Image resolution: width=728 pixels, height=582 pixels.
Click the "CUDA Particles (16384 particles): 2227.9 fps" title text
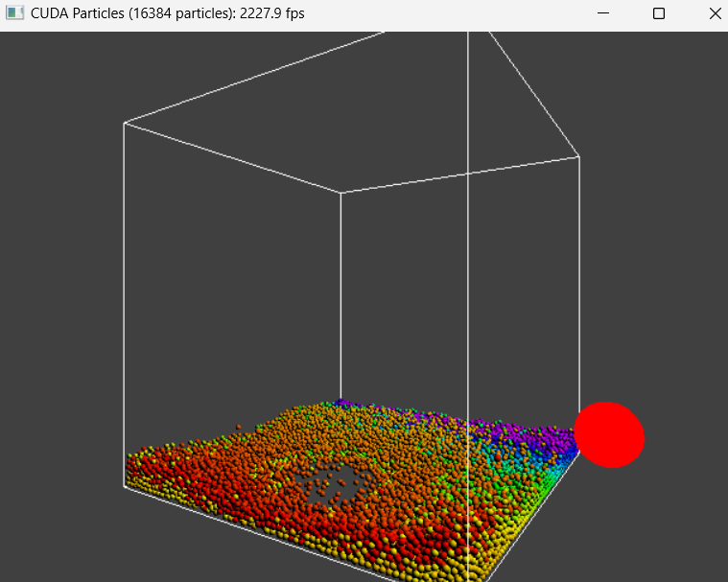point(168,13)
